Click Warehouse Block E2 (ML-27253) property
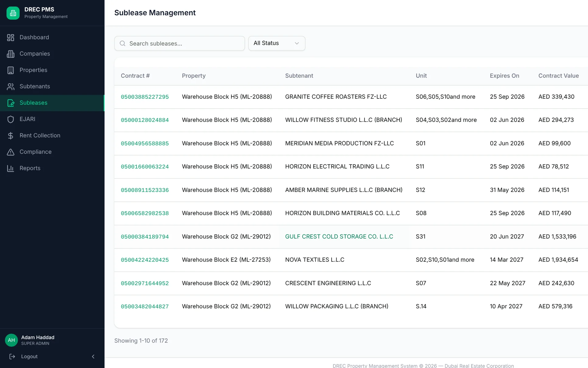 226,260
